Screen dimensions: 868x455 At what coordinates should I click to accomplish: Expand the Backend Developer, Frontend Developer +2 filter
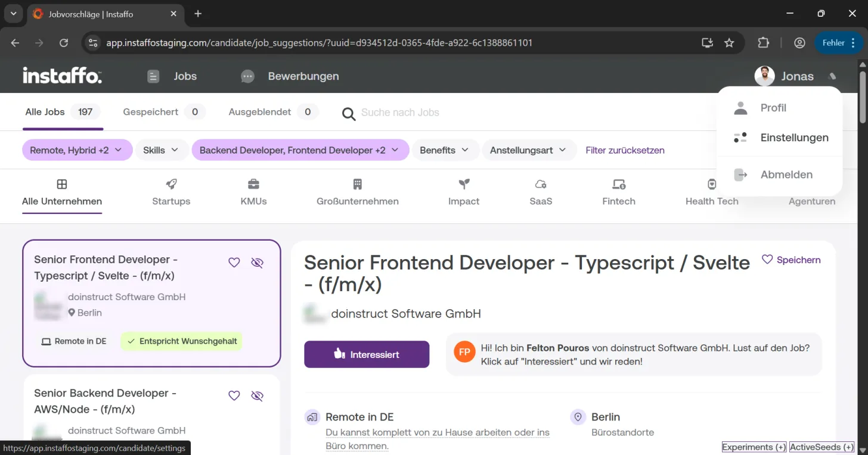click(x=300, y=150)
